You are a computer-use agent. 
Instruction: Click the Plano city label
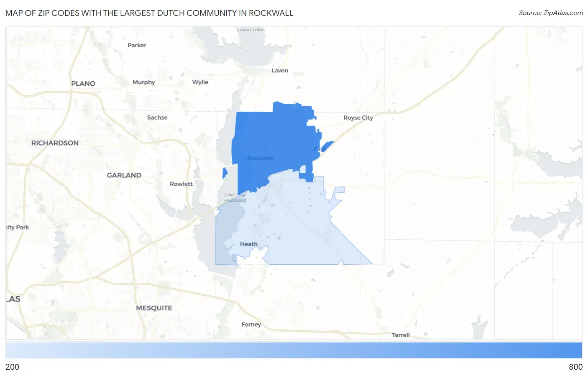click(83, 84)
